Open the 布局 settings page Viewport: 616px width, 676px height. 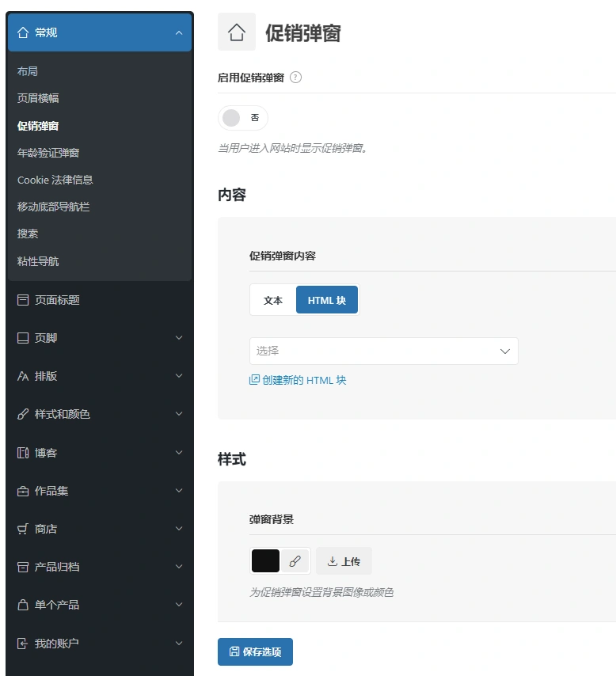click(x=28, y=71)
